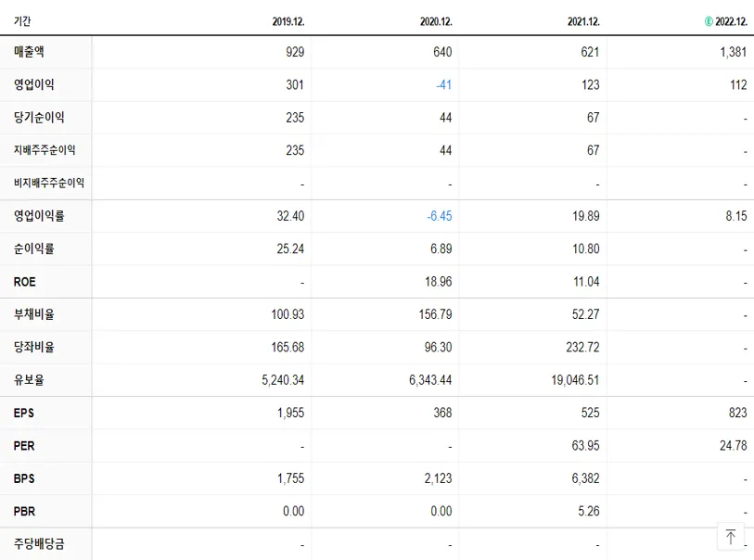
Task: Select BPS value 1,755
Action: [x=290, y=478]
